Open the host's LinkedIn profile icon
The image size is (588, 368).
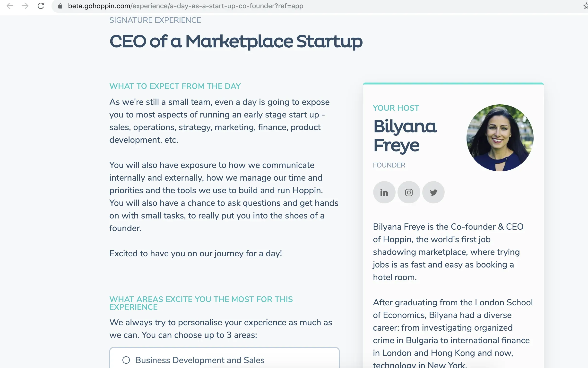tap(384, 192)
